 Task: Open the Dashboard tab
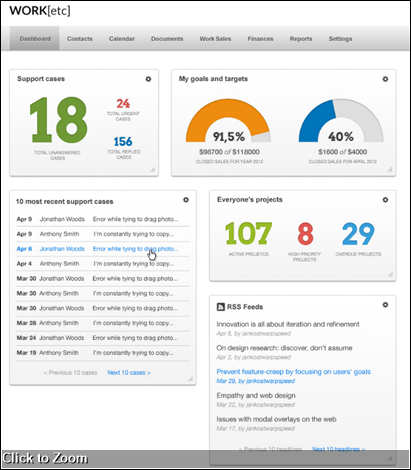pyautogui.click(x=35, y=39)
